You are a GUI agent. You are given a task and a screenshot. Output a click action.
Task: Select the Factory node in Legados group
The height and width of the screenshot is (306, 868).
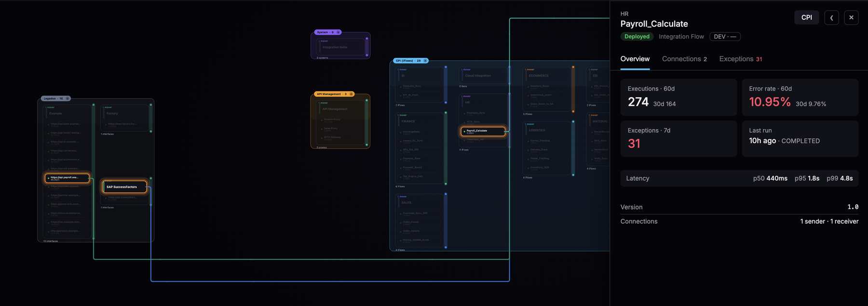(112, 114)
